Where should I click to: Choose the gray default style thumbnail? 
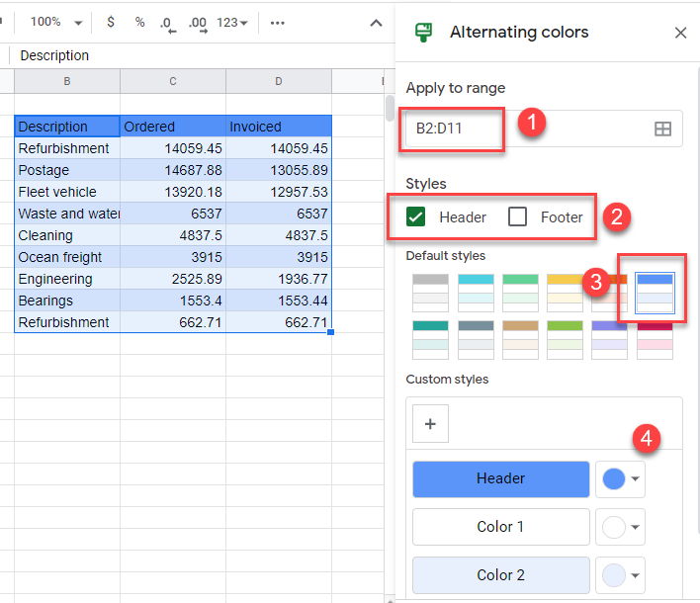coord(430,291)
